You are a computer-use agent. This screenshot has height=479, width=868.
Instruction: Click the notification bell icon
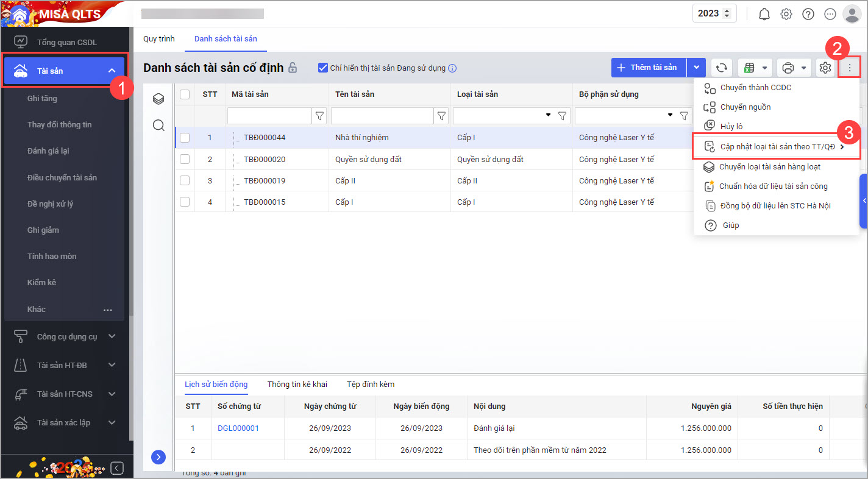[x=764, y=14]
